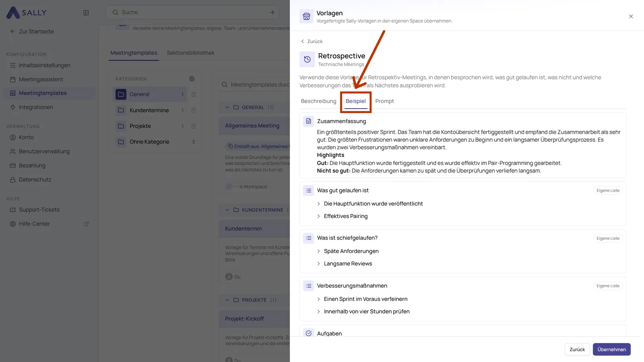This screenshot has height=362, width=644.
Task: Click the Retrospective history icon
Action: 307,59
